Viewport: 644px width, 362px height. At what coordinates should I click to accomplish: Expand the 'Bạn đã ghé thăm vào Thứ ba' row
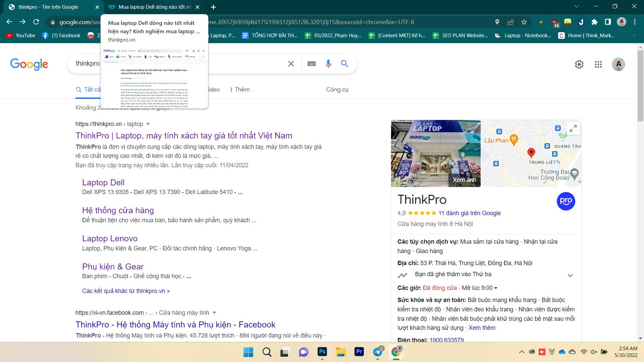coord(486,275)
